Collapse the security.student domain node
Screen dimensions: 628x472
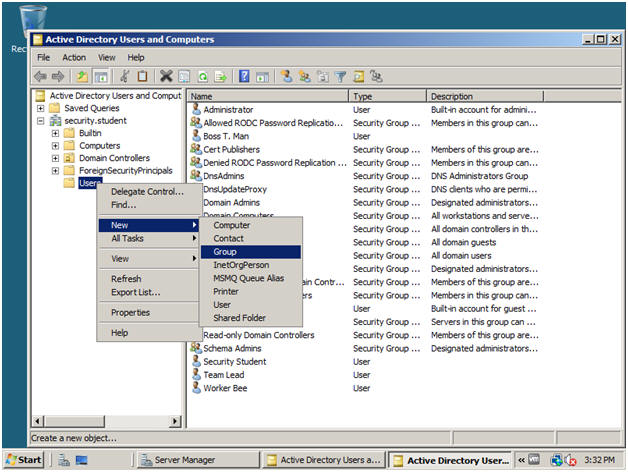40,121
